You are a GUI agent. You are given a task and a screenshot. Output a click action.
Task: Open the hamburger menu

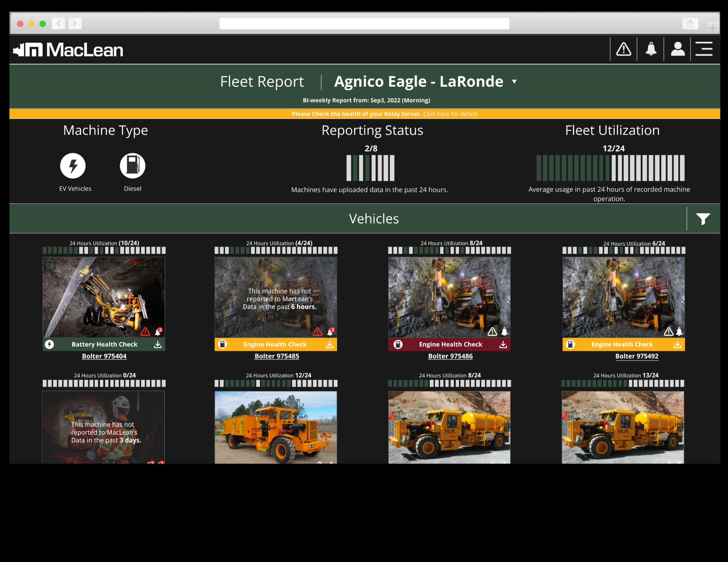(704, 49)
